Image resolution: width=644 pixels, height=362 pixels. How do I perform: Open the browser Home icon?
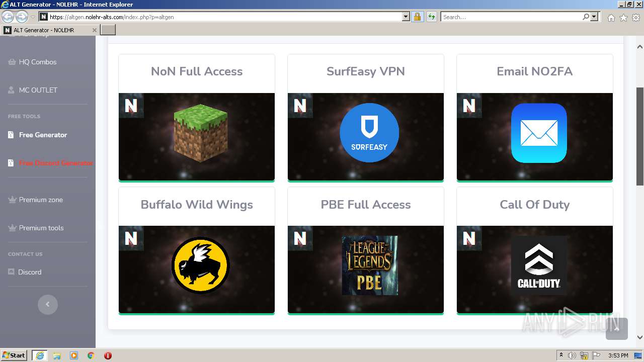(611, 17)
